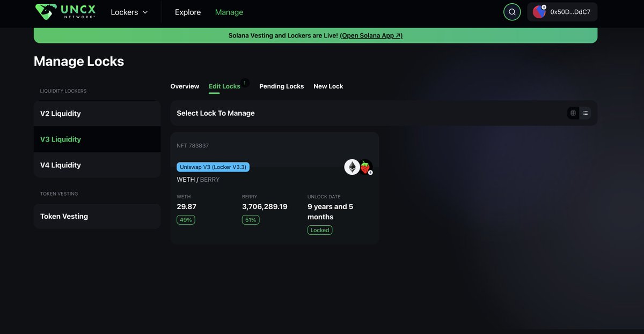Open the search icon in the top bar
Screen dimensions: 644x334
(x=511, y=11)
